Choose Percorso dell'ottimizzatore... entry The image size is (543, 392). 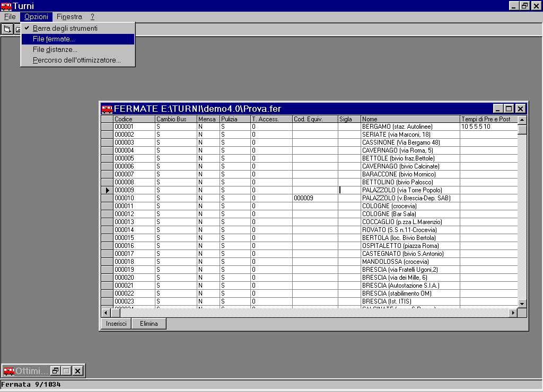click(78, 60)
